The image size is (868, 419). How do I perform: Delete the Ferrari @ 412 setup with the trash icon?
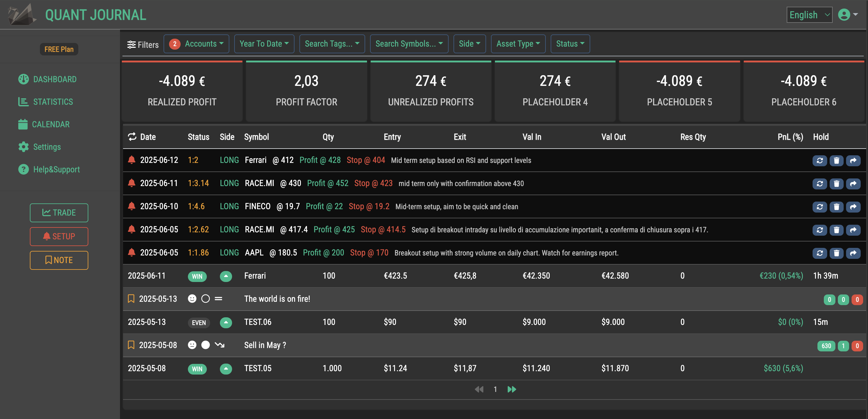(836, 161)
